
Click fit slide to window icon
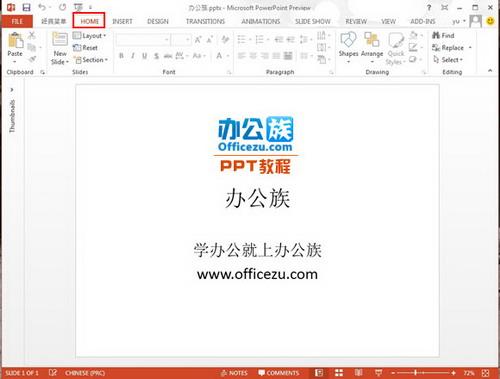pyautogui.click(x=486, y=373)
